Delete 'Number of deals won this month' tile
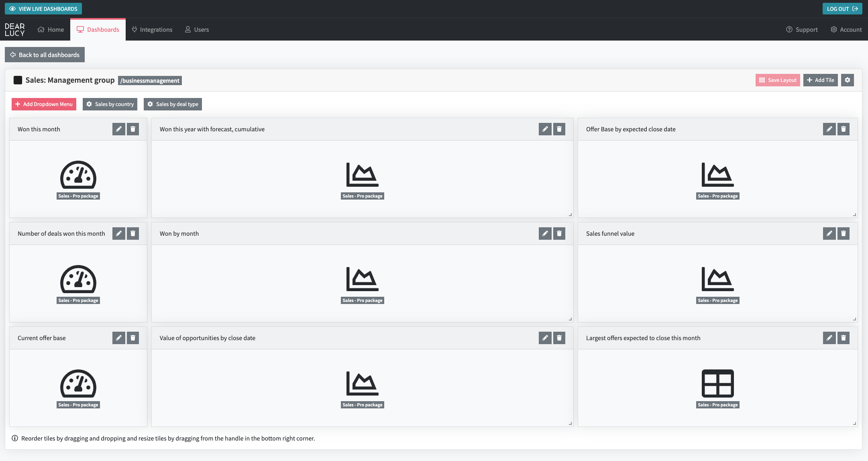Image resolution: width=868 pixels, height=461 pixels. coord(133,233)
